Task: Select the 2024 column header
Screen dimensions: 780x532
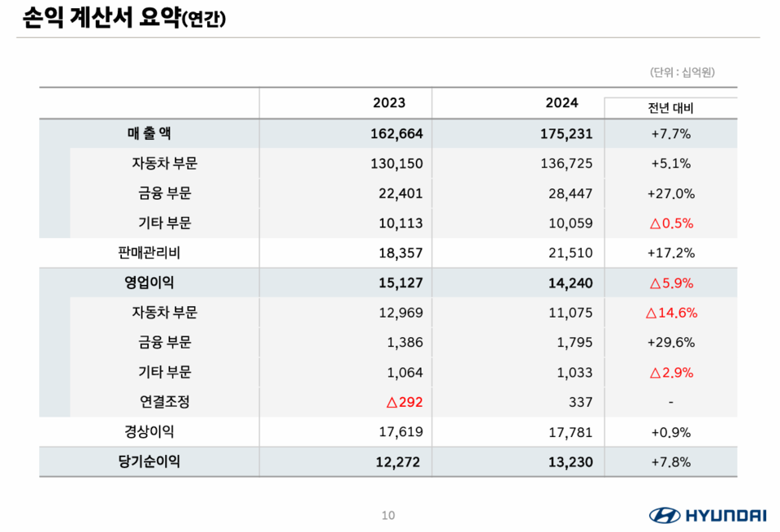Action: pyautogui.click(x=559, y=102)
